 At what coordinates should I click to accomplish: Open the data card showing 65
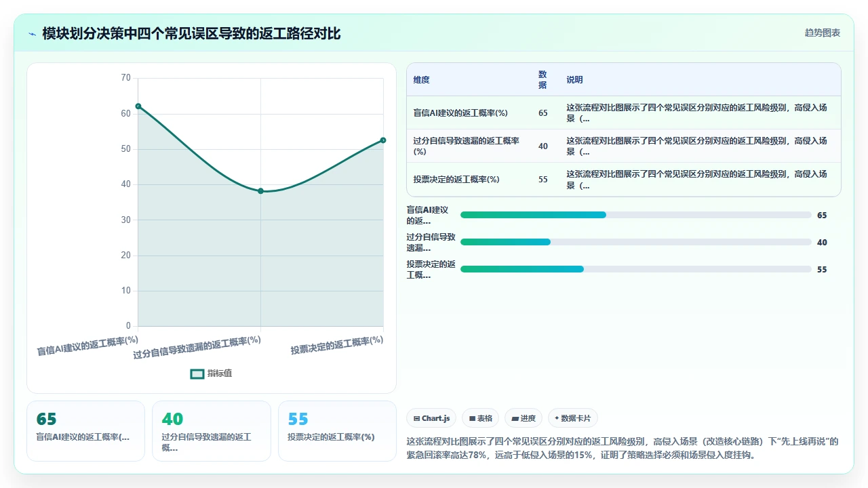[x=85, y=431]
